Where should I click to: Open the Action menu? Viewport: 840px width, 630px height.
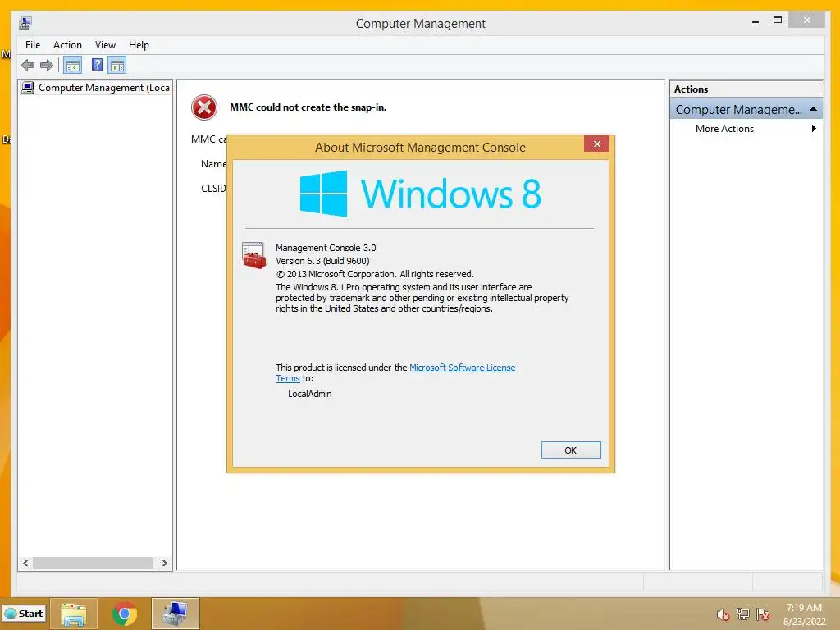click(67, 45)
